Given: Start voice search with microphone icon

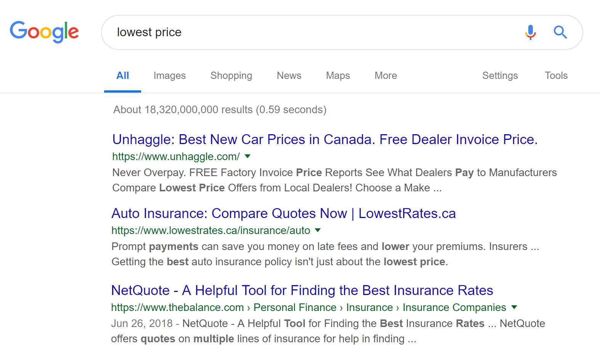Looking at the screenshot, I should click(x=530, y=32).
